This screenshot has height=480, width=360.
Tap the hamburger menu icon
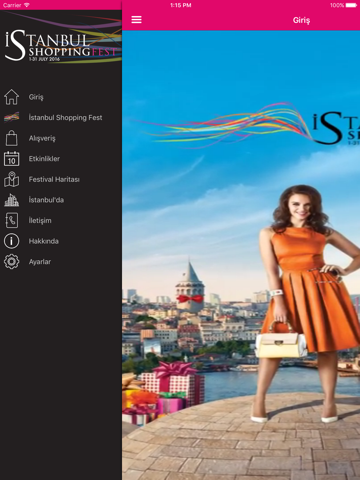136,20
